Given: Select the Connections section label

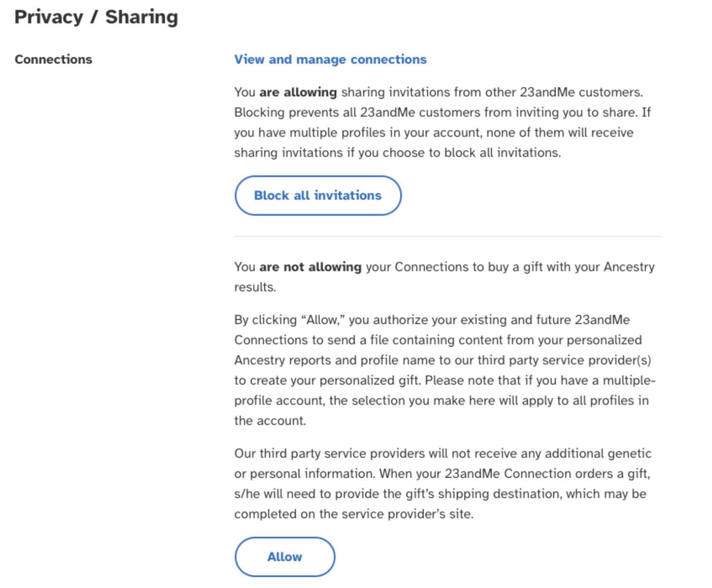Looking at the screenshot, I should (54, 59).
